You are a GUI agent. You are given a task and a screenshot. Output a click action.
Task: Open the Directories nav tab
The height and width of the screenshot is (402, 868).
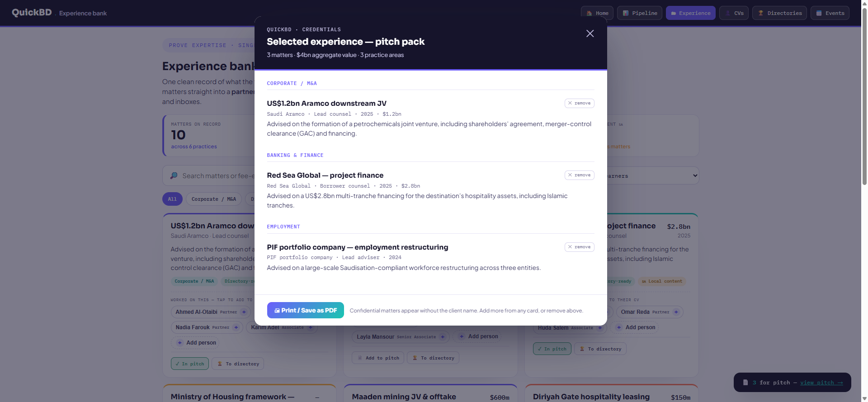click(x=780, y=13)
